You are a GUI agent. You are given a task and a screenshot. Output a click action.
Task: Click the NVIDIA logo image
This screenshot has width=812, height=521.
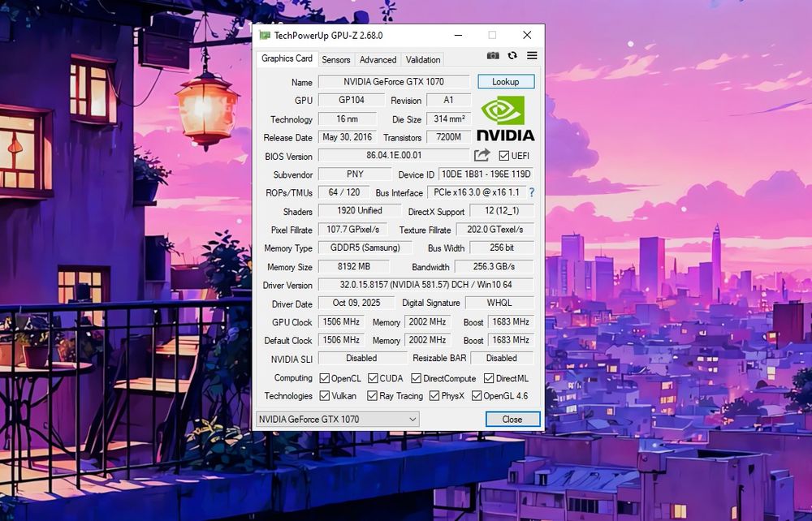(505, 118)
